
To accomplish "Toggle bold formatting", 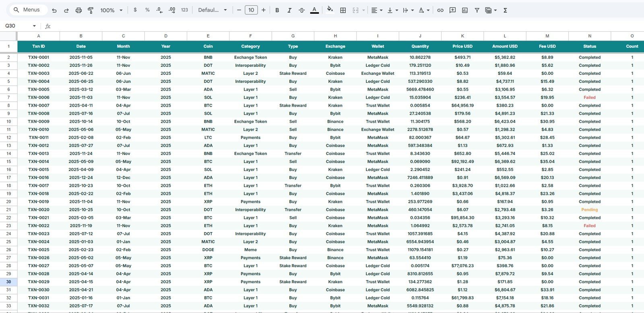I will (x=277, y=10).
